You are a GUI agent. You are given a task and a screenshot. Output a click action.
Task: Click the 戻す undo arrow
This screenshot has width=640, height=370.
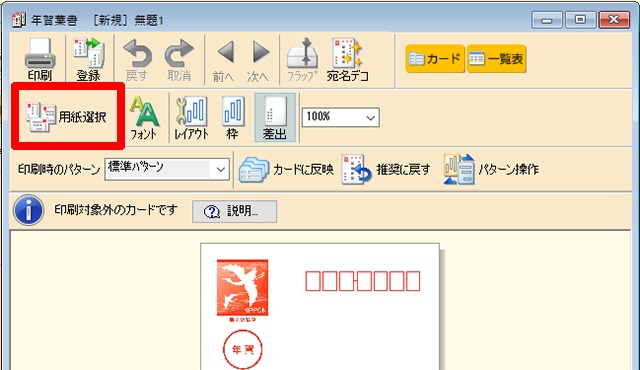click(137, 60)
